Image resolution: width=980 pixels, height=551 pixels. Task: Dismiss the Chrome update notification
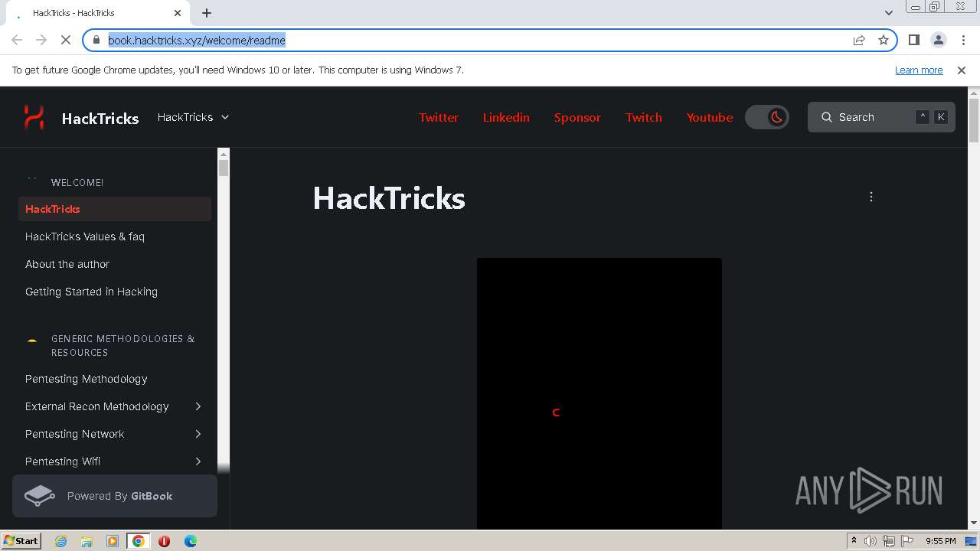962,70
